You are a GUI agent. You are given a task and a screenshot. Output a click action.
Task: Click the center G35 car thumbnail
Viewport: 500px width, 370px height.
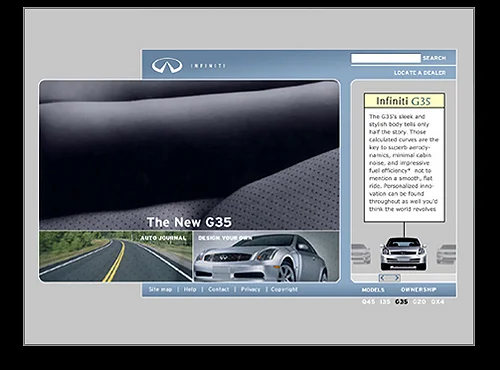point(404,254)
